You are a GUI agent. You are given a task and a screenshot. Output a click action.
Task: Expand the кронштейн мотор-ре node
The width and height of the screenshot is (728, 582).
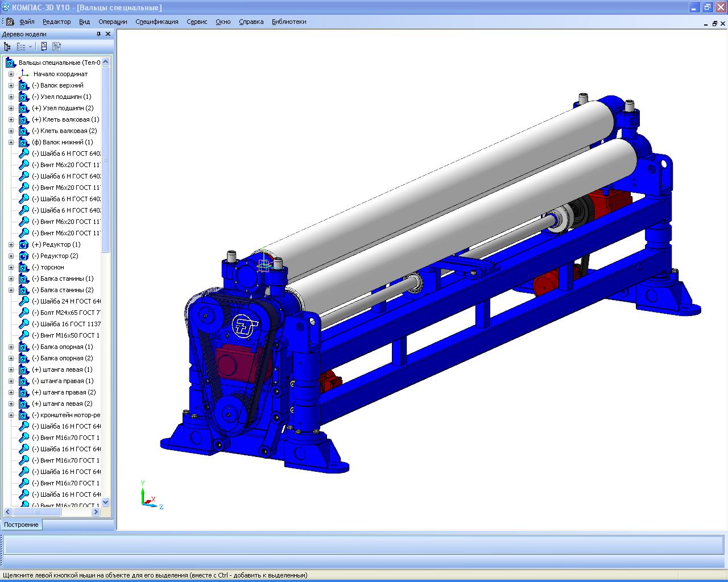pyautogui.click(x=11, y=415)
